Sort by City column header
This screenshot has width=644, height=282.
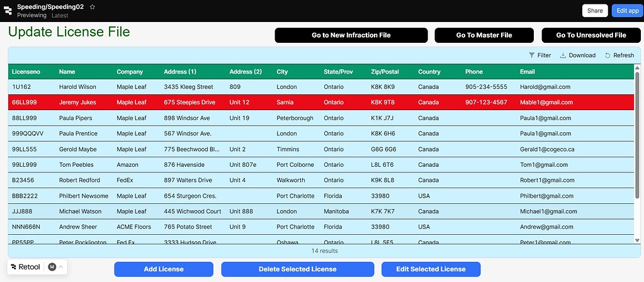pyautogui.click(x=282, y=72)
